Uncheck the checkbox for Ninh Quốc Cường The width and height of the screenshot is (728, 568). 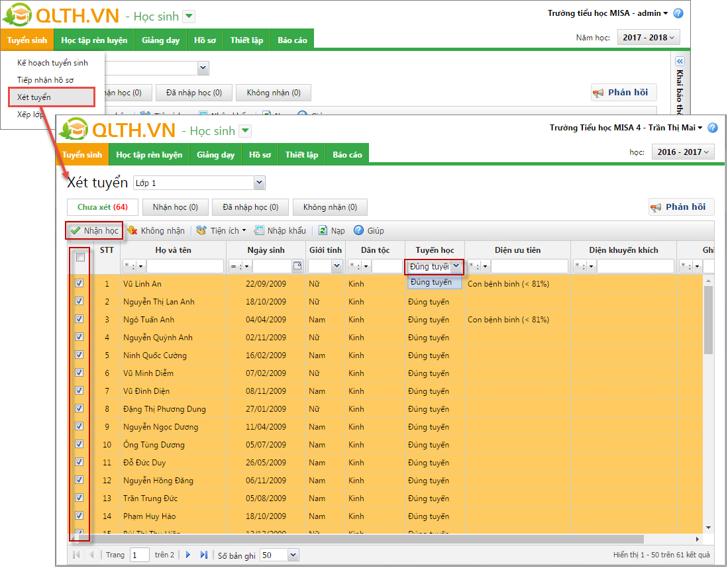(79, 355)
